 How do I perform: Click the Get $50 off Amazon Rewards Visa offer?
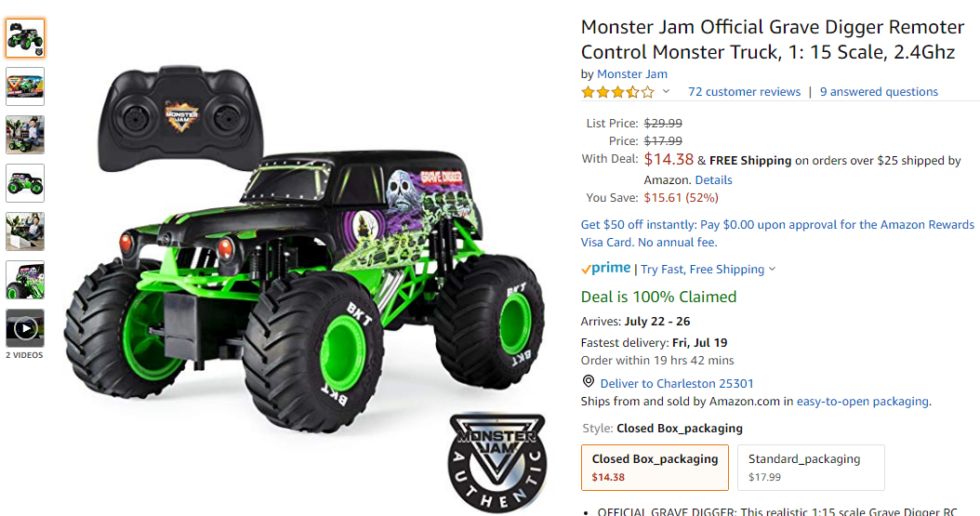tap(777, 233)
